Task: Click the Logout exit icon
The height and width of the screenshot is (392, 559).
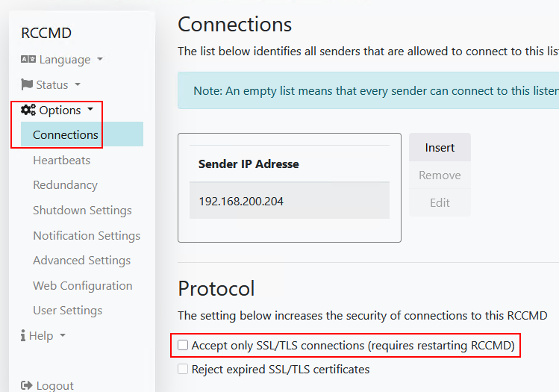Action: 27,385
